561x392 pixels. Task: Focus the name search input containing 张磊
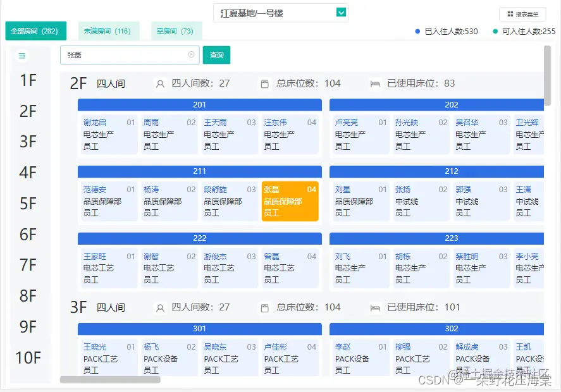(x=130, y=55)
